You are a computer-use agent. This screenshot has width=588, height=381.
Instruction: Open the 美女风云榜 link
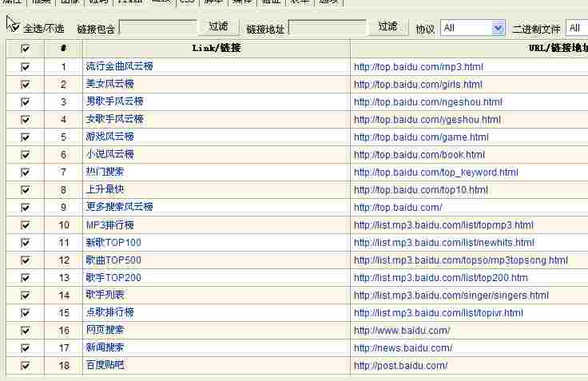click(x=110, y=84)
